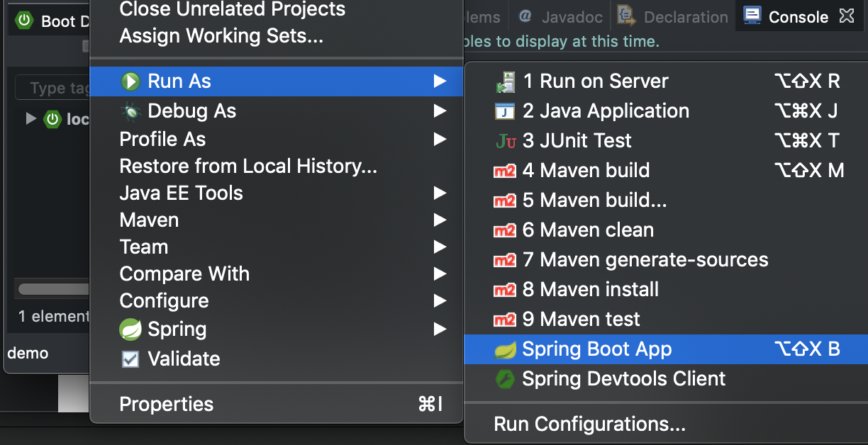The width and height of the screenshot is (868, 445).
Task: Click the Debug As bug icon
Action: click(x=130, y=111)
